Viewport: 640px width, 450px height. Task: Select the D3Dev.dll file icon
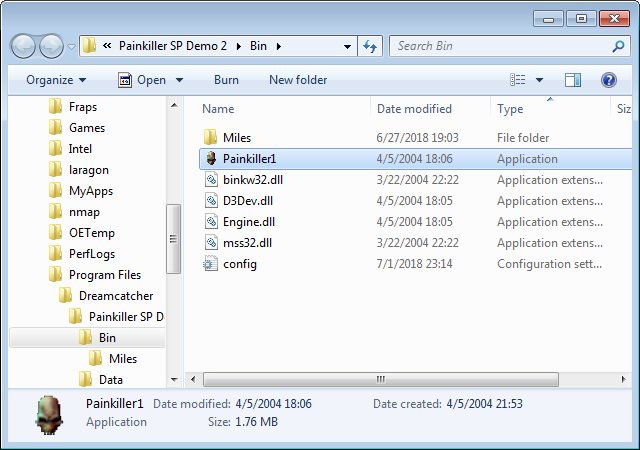click(211, 200)
